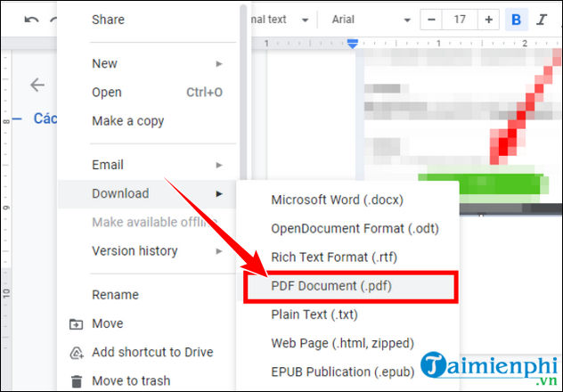This screenshot has height=392, width=563.
Task: Click the font size field showing 17
Action: [x=460, y=20]
